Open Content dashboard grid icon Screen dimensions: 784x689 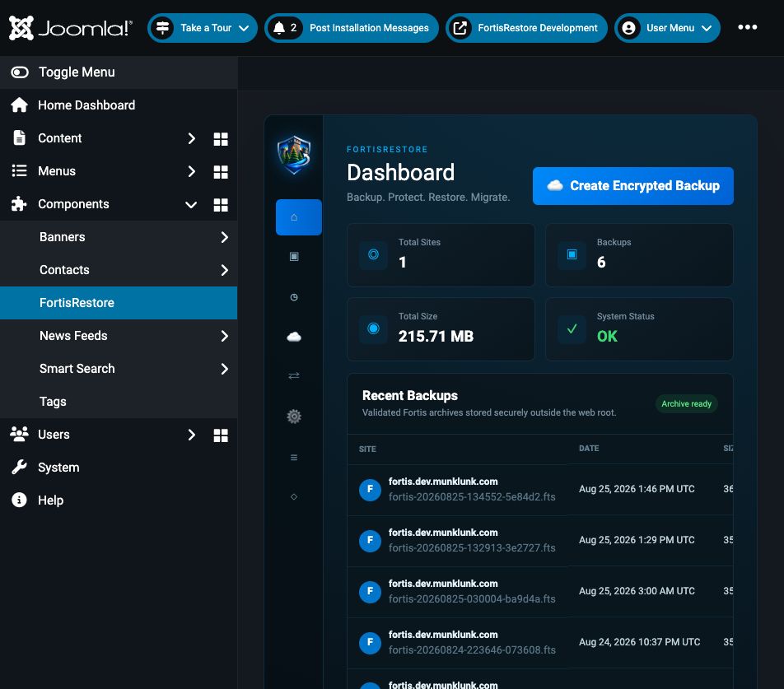point(221,139)
